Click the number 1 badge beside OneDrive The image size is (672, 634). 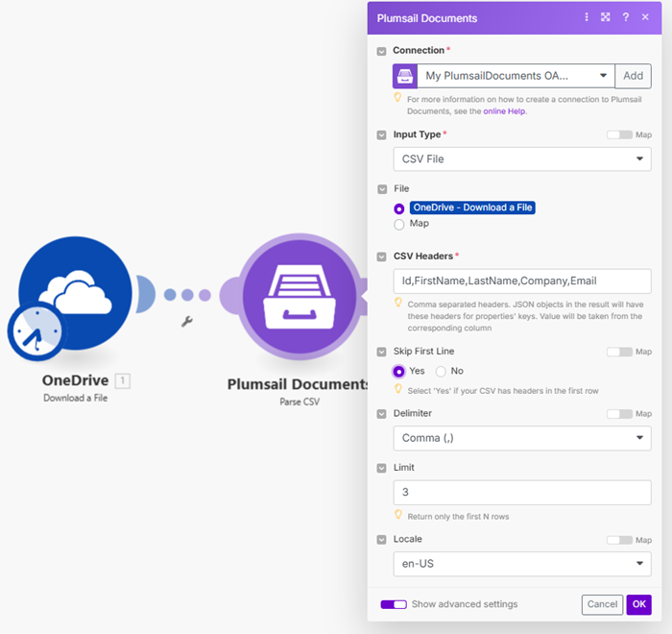click(x=123, y=380)
